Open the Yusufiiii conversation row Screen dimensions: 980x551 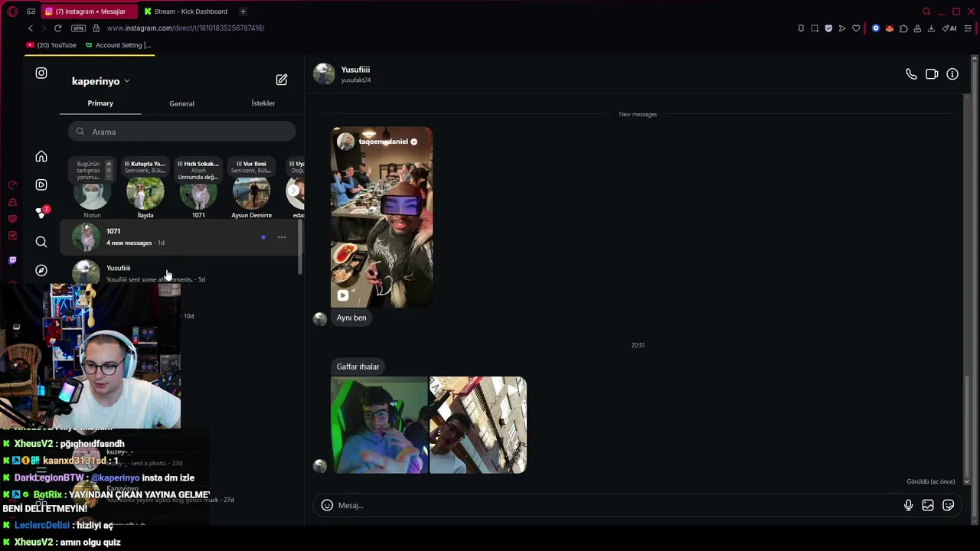coord(180,273)
